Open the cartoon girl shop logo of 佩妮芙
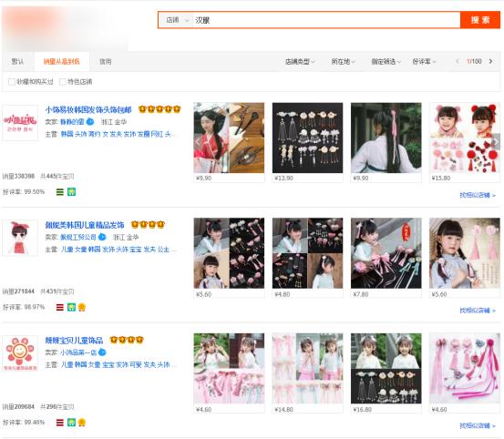The height and width of the screenshot is (439, 504). coord(20,238)
